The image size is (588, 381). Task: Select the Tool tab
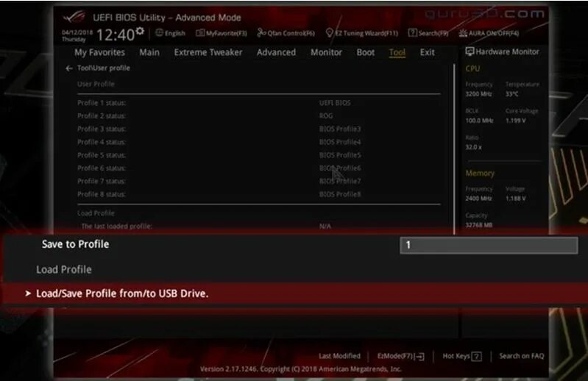(x=397, y=52)
